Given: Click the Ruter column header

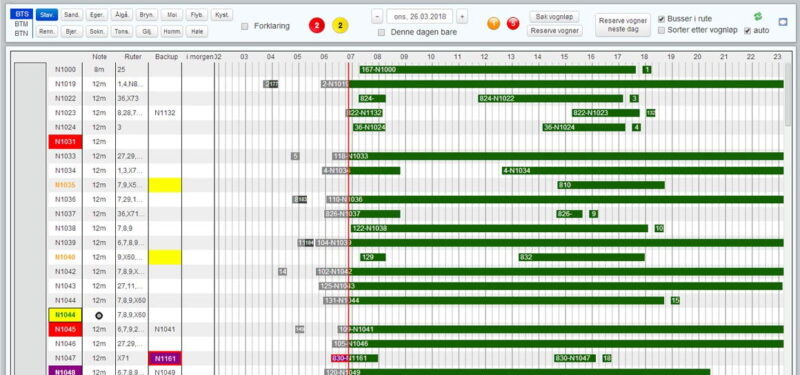Looking at the screenshot, I should click(x=133, y=57).
